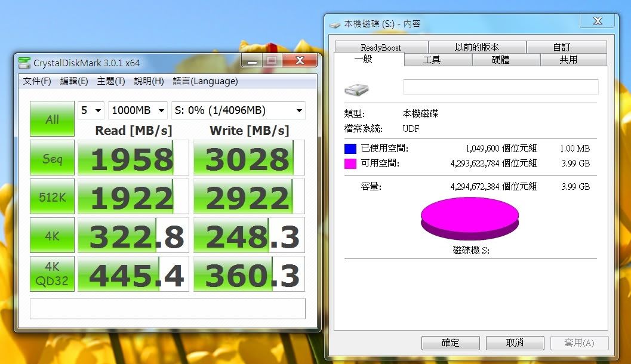
Task: Click the blue used space color swatch
Action: pos(350,149)
